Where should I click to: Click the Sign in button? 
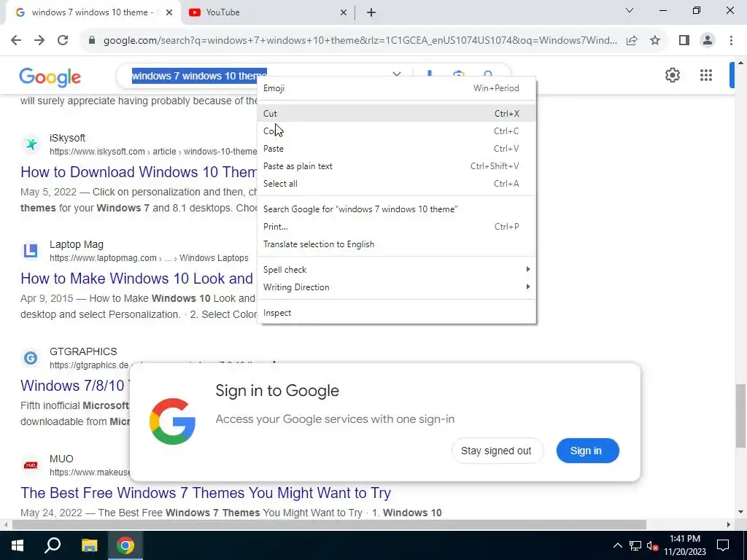[587, 451]
